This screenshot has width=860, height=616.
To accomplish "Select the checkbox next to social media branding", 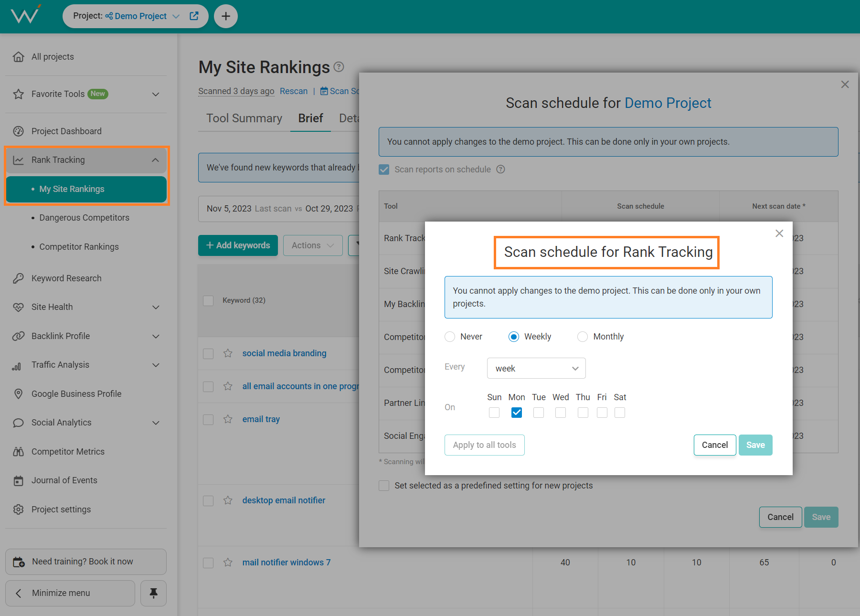I will [x=208, y=353].
